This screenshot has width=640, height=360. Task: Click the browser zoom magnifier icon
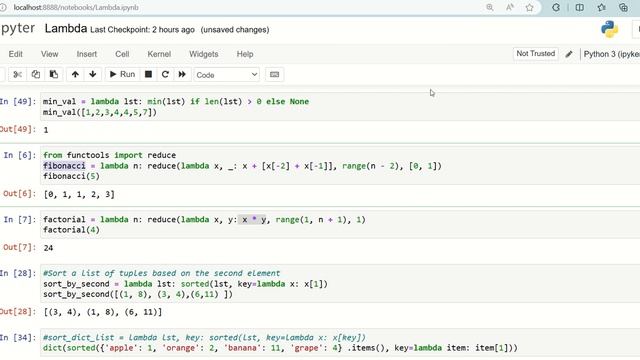coord(490,7)
